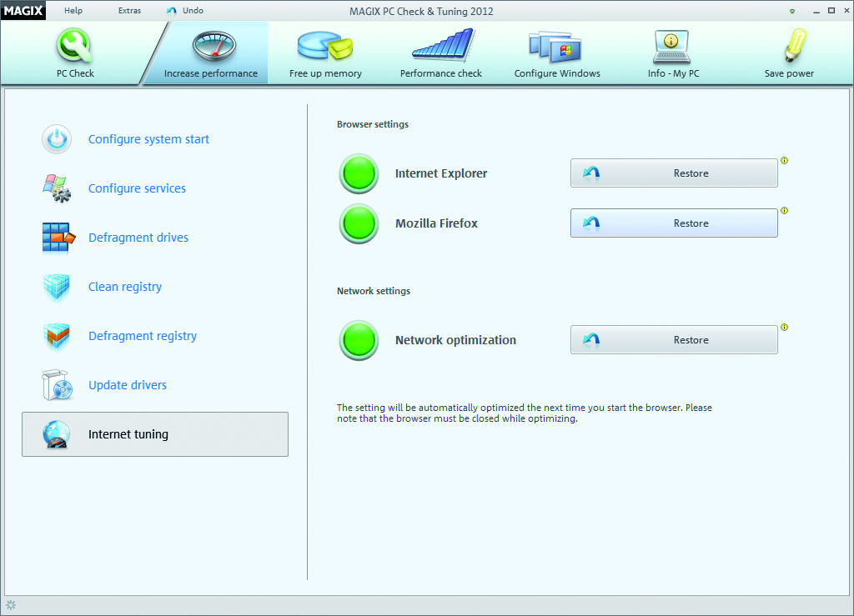The width and height of the screenshot is (854, 616).
Task: Click the Network optimization label
Action: 455,340
